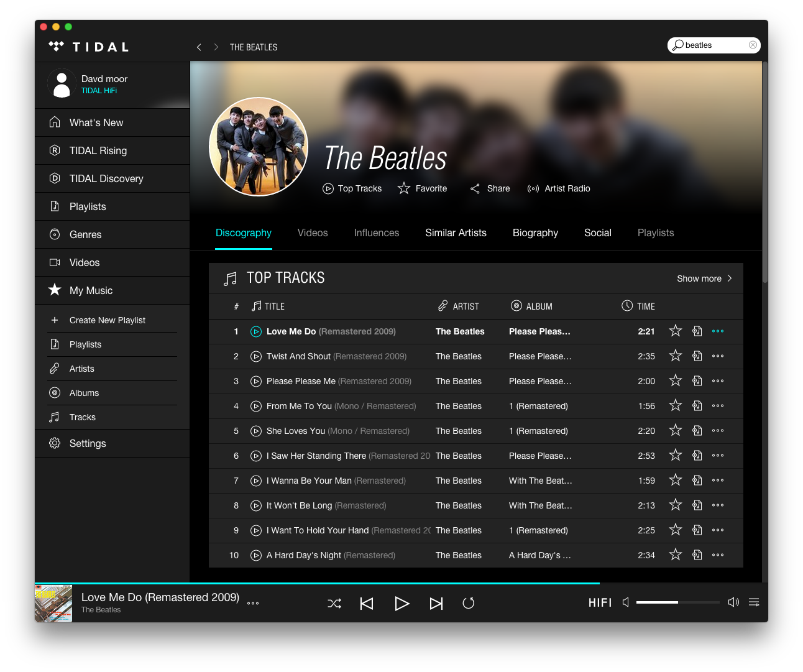
Task: Open more options for Love Me Do row
Action: point(718,331)
